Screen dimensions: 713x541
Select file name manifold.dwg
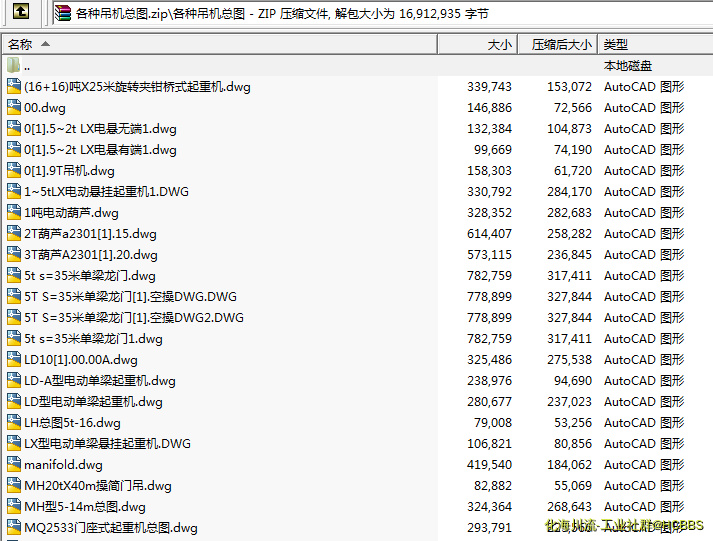(x=63, y=465)
